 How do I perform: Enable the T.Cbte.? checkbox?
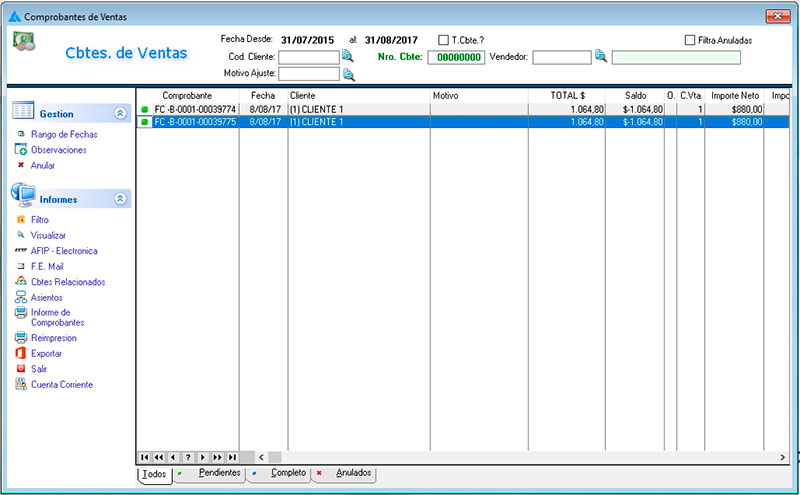444,40
